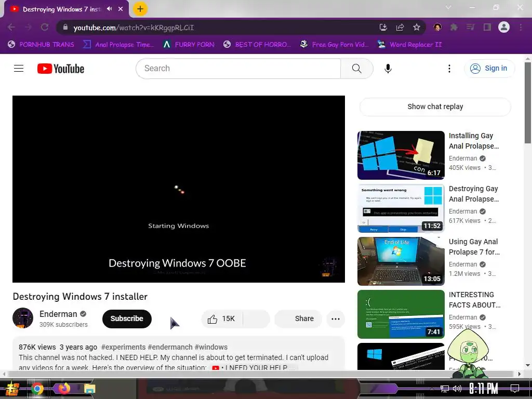Subscribe to Enderman channel
This screenshot has width=532, height=399.
click(127, 318)
